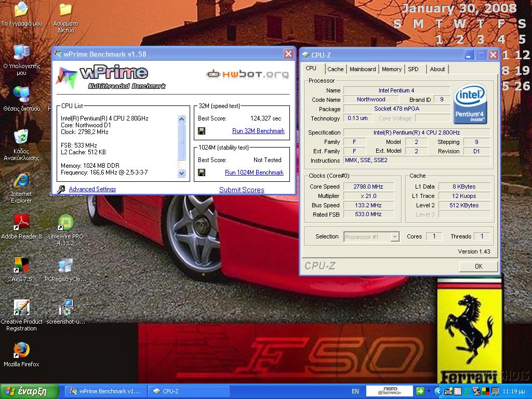Click the camera icon in system tray
The height and width of the screenshot is (399, 532).
(x=448, y=392)
